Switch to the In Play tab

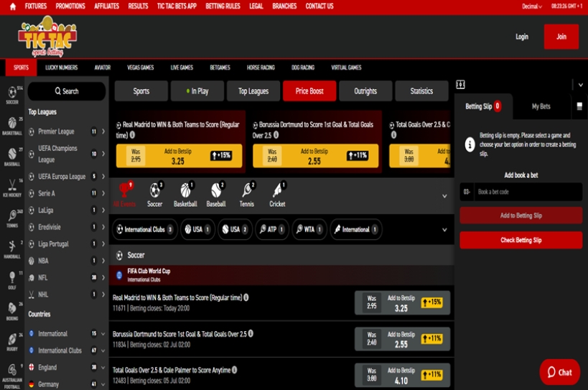tap(197, 91)
